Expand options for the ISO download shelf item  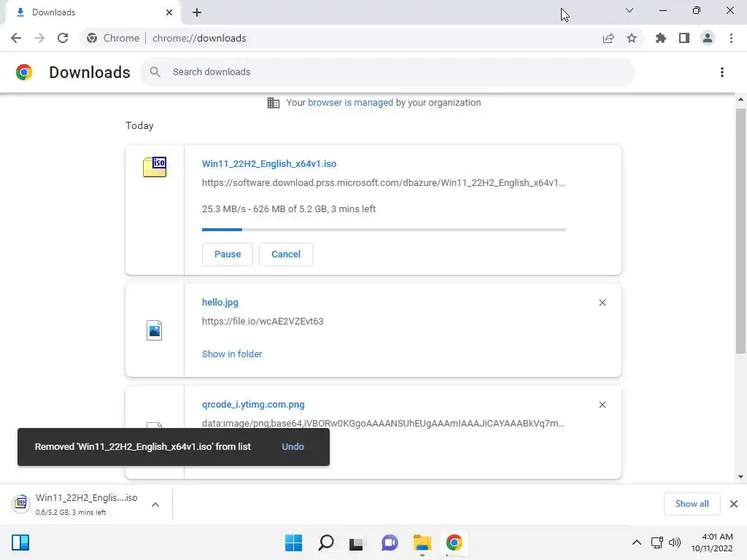[155, 505]
